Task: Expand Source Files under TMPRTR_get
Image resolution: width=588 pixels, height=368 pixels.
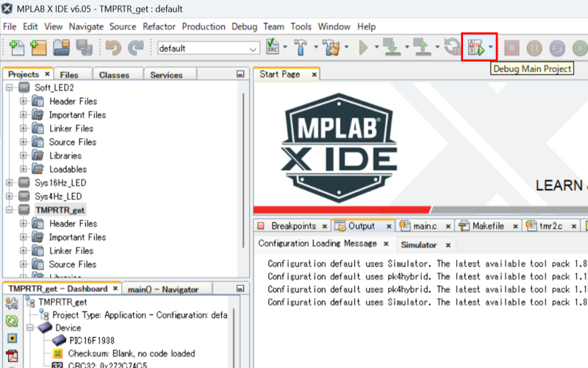Action: click(x=24, y=264)
